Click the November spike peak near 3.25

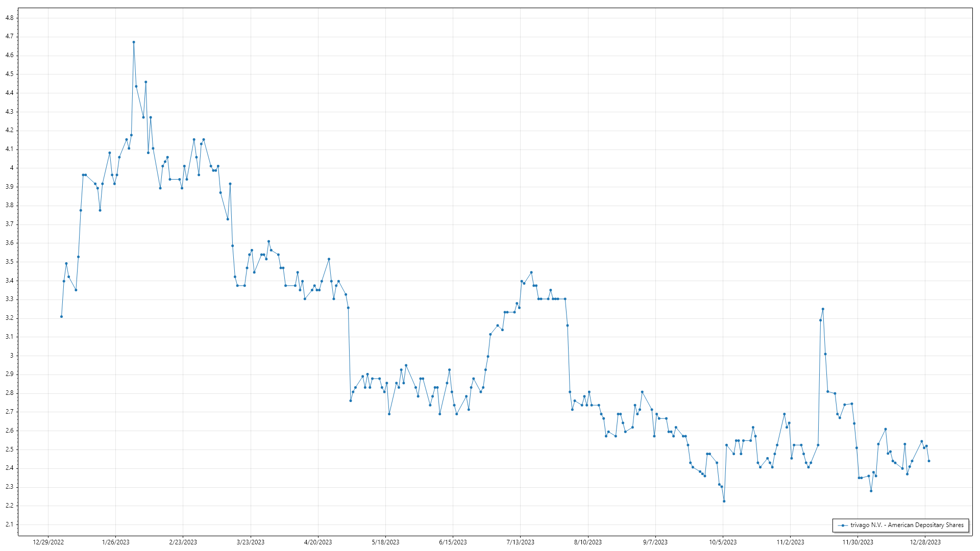click(x=823, y=309)
